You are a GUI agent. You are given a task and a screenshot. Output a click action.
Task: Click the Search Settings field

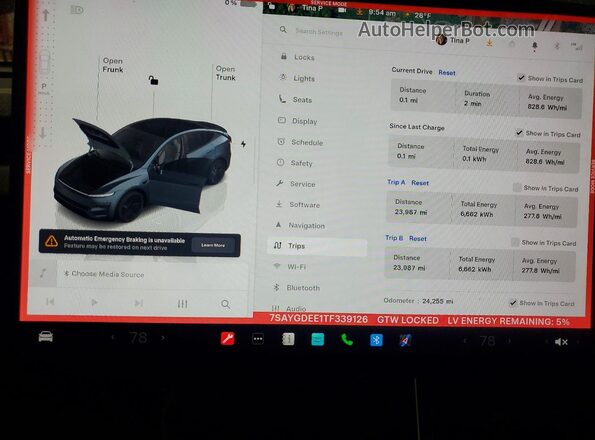(319, 32)
